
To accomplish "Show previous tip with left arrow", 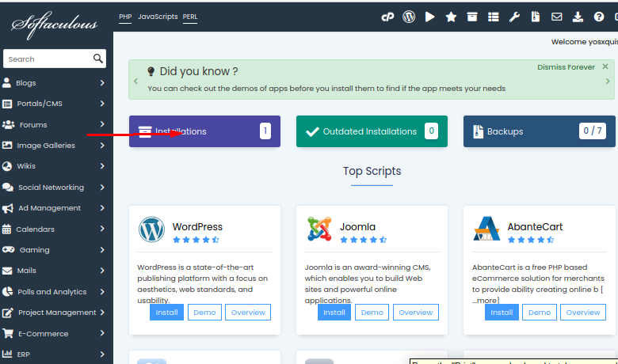I will [x=136, y=81].
